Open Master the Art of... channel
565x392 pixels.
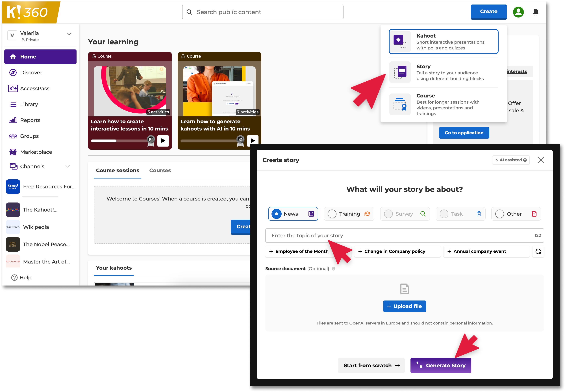(x=38, y=262)
